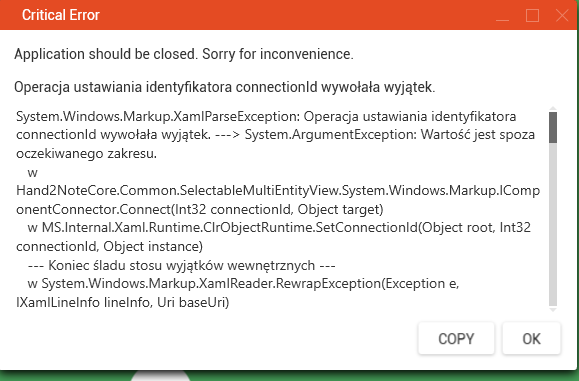Minimize the Critical Error dialog
This screenshot has width=579, height=381.
502,16
